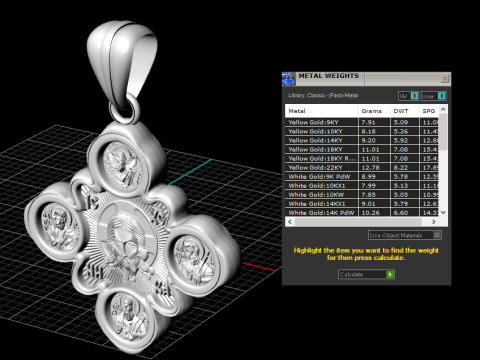
Task: Select the White Gold:9K PdW row
Action: pos(362,176)
